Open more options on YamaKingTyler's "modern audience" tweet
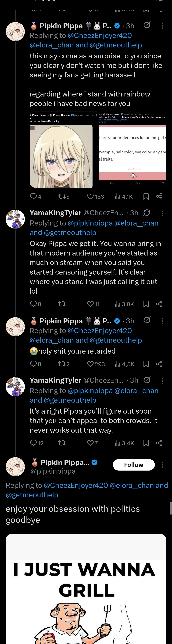The width and height of the screenshot is (172, 644). 162,213
